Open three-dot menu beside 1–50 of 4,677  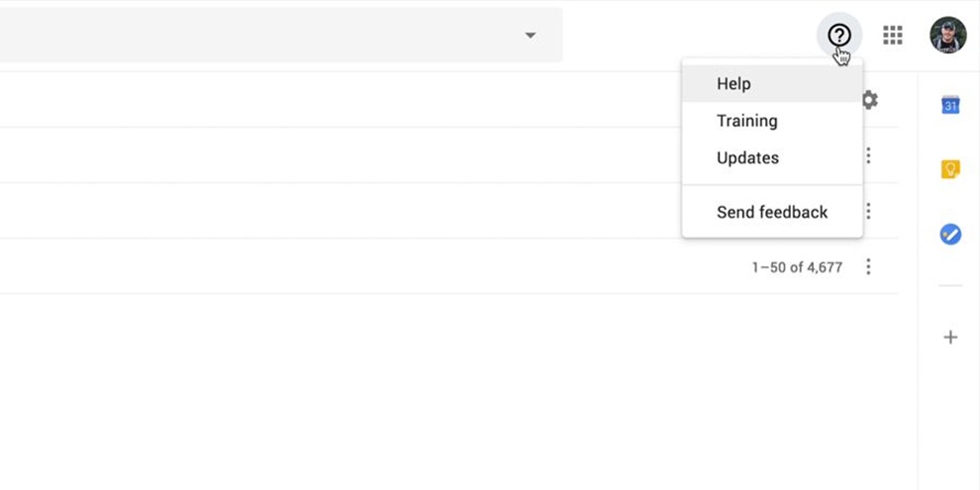tap(868, 266)
